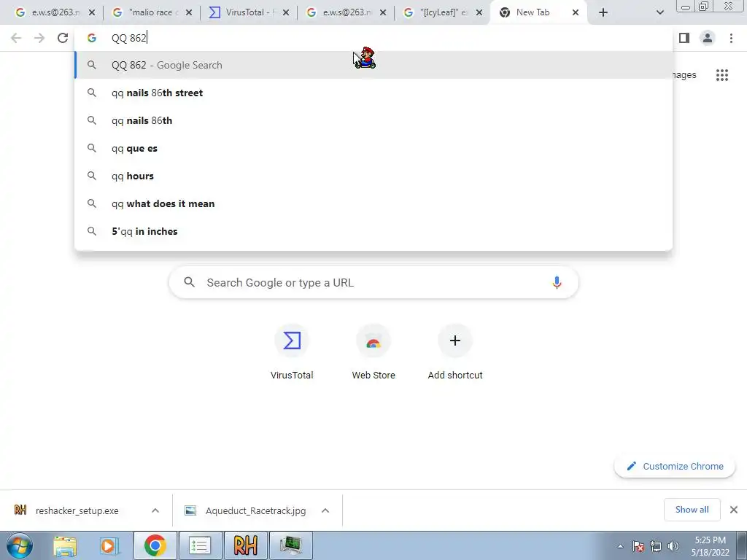Select suggestion "qq hours"
Screen dimensions: 747x560
click(373, 176)
